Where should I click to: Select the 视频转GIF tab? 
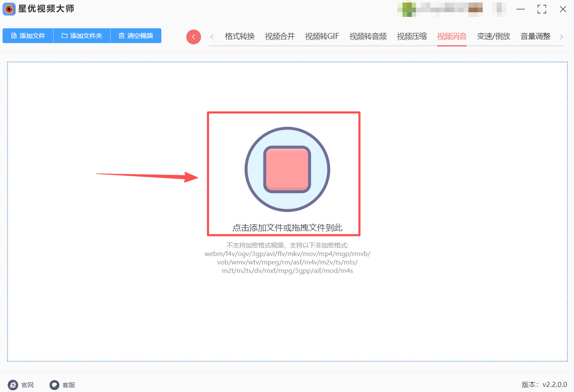click(x=322, y=36)
